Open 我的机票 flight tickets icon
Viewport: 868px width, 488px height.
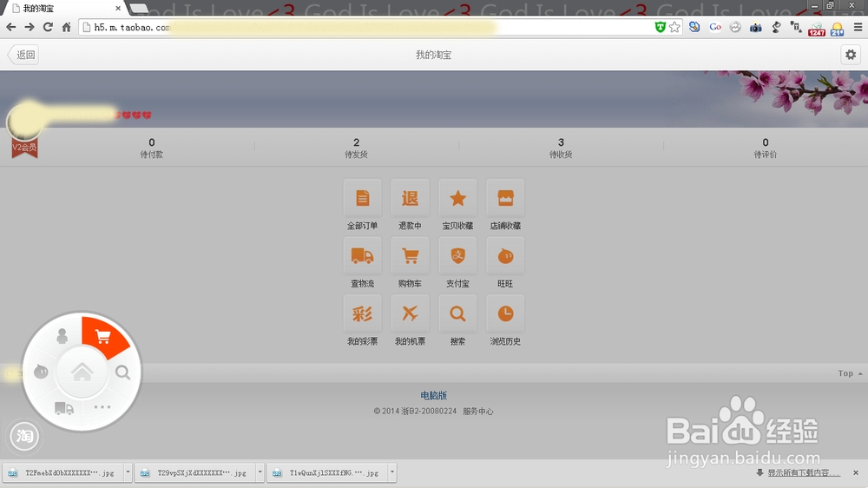pyautogui.click(x=411, y=314)
